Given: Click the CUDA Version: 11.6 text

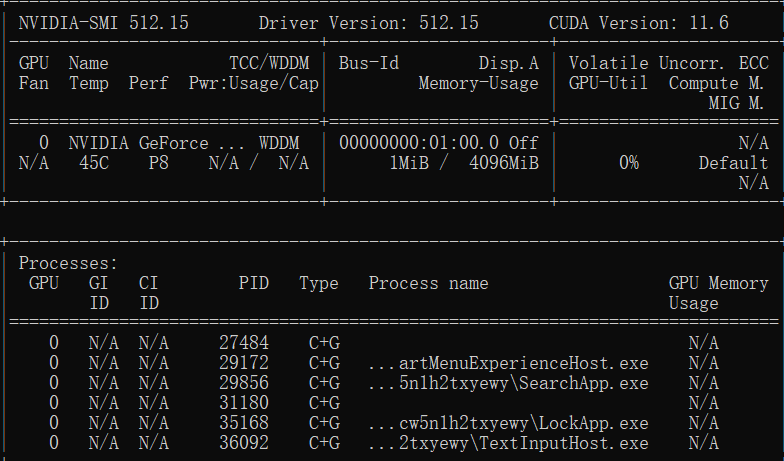Looking at the screenshot, I should (x=638, y=23).
